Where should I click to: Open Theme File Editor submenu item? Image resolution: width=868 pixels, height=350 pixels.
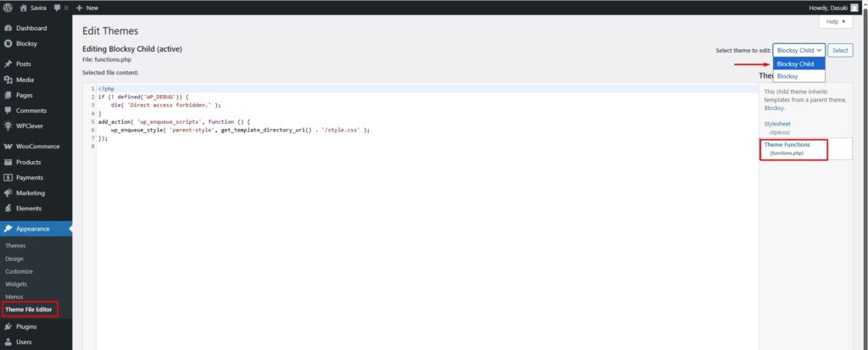click(x=29, y=309)
